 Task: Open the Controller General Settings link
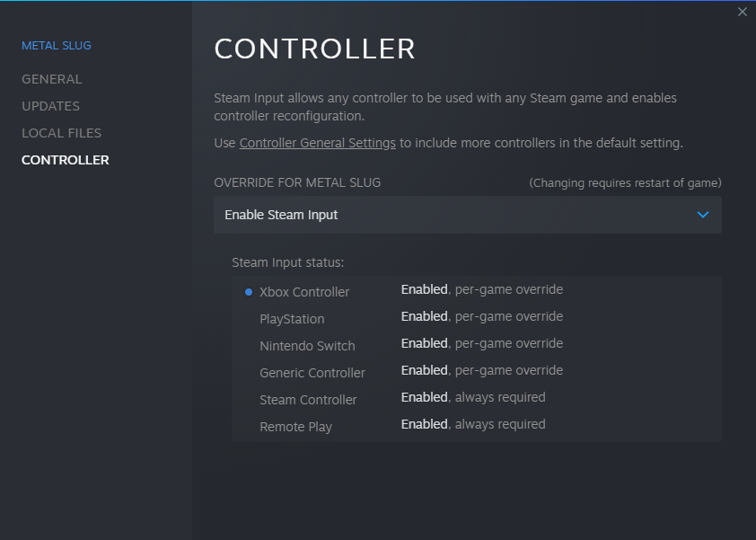[317, 143]
